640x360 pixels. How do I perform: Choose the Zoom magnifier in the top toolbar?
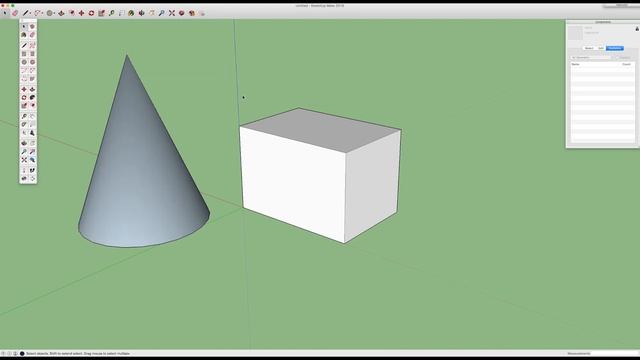tap(161, 13)
